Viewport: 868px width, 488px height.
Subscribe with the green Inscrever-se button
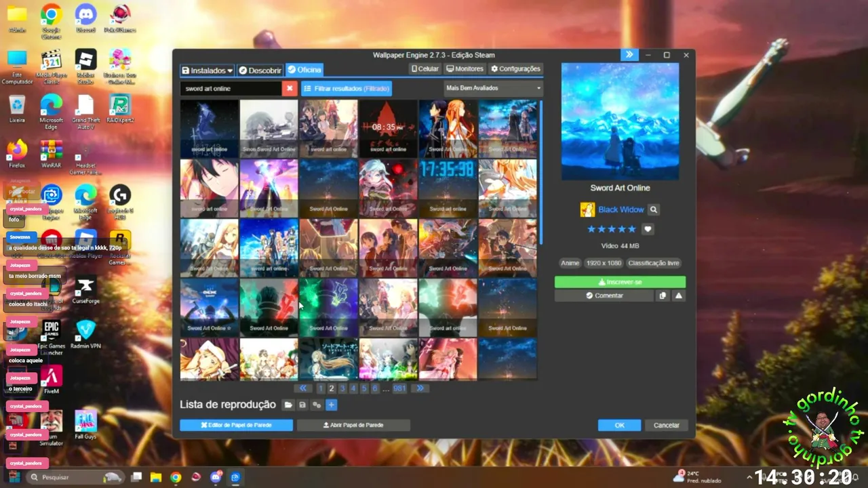620,282
